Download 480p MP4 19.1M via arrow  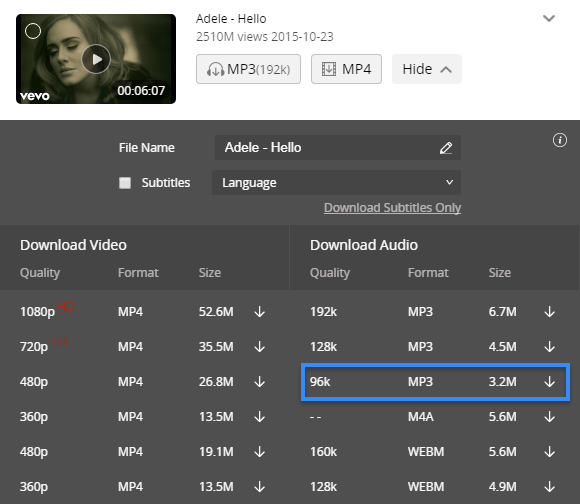click(260, 452)
